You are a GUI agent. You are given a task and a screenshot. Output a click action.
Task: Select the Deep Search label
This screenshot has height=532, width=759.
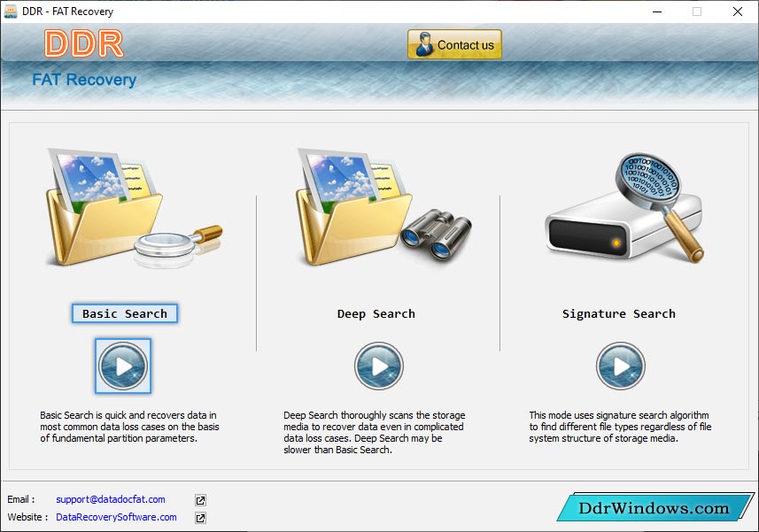tap(376, 314)
